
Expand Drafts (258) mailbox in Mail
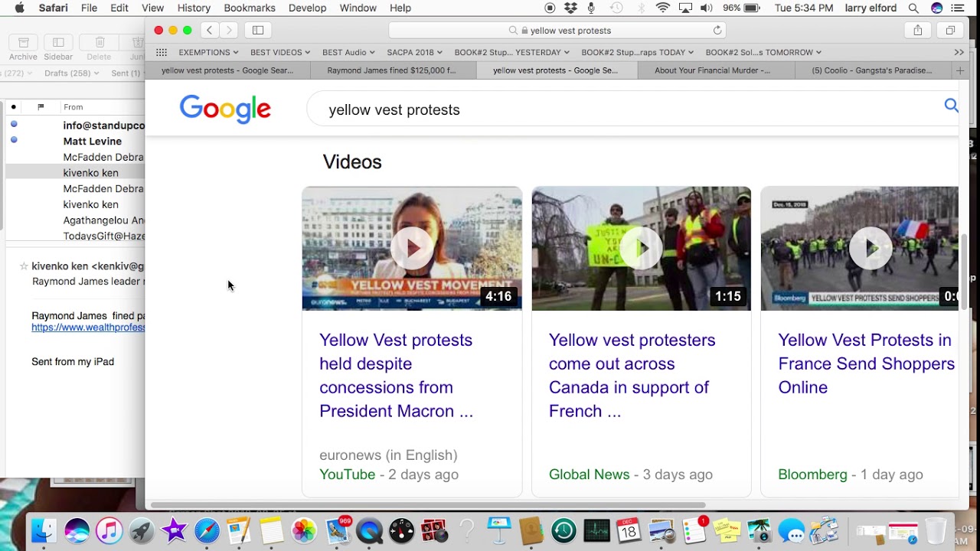coord(71,73)
